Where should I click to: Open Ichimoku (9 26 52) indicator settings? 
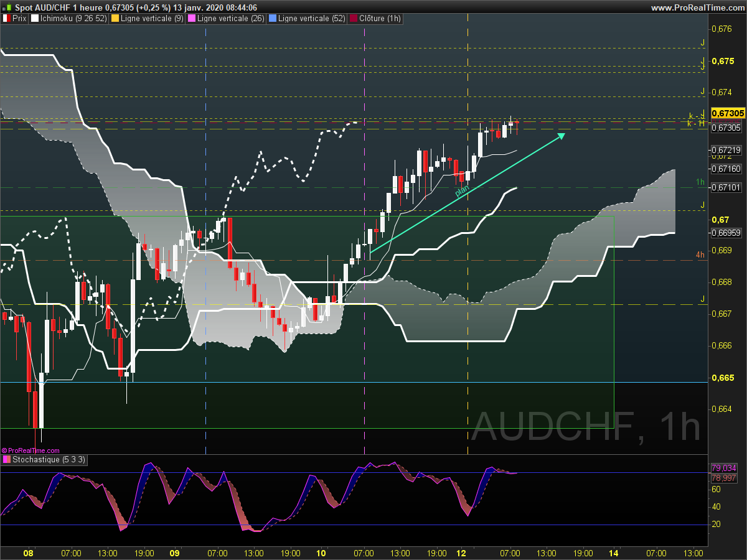click(x=73, y=19)
